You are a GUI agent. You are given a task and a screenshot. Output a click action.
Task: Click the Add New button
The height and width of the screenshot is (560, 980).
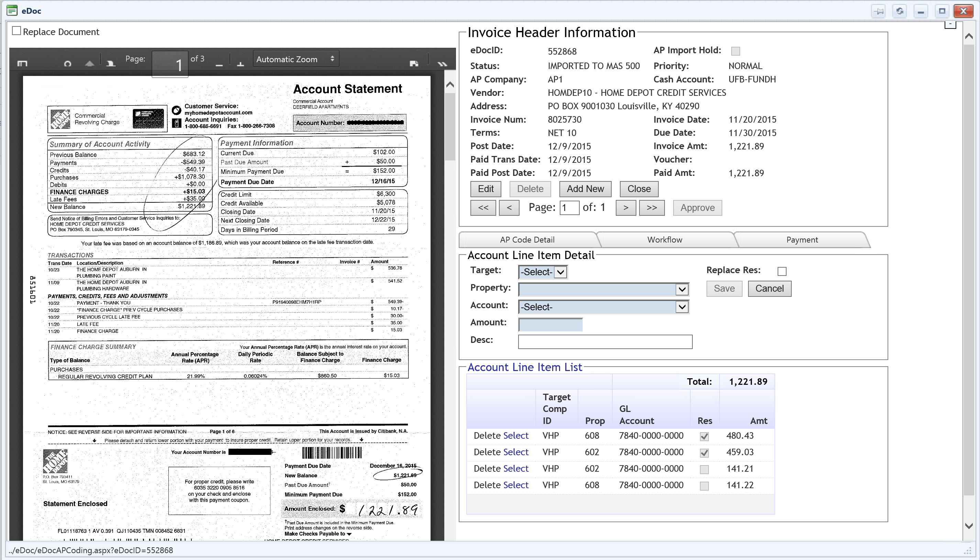pyautogui.click(x=585, y=189)
